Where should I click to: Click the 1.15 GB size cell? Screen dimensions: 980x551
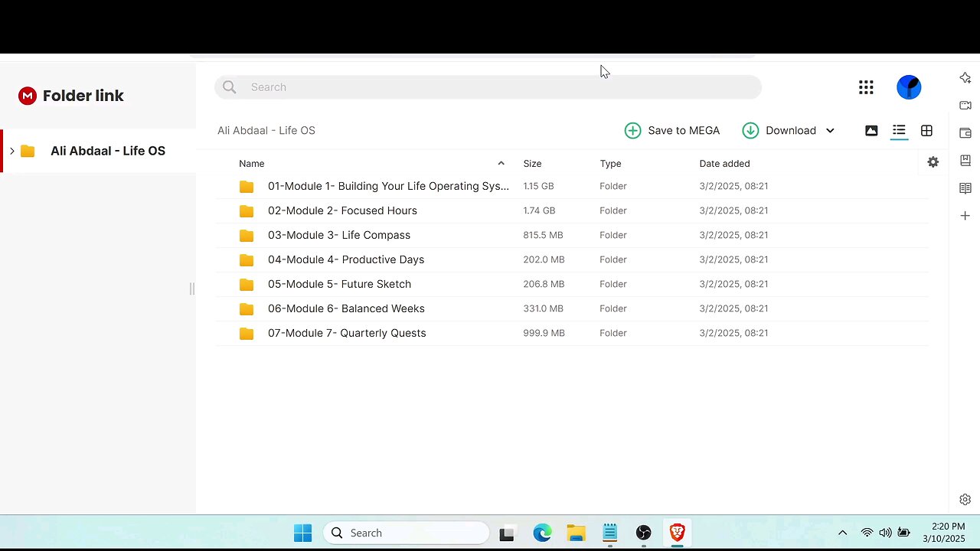(538, 186)
